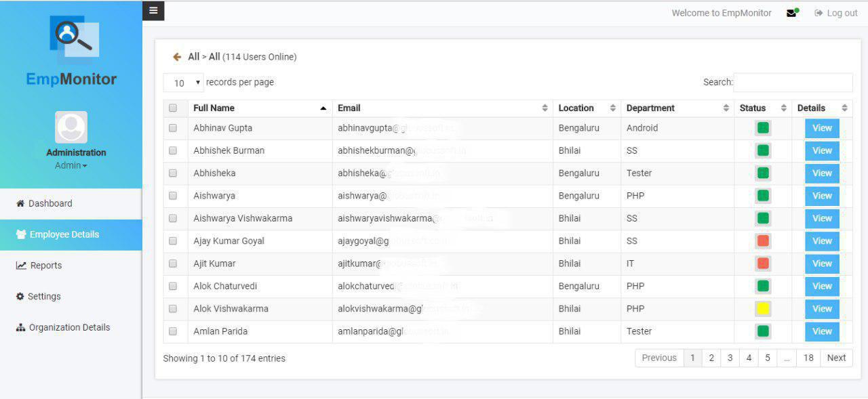Click the Reports chart icon
The height and width of the screenshot is (399, 868).
pos(21,266)
